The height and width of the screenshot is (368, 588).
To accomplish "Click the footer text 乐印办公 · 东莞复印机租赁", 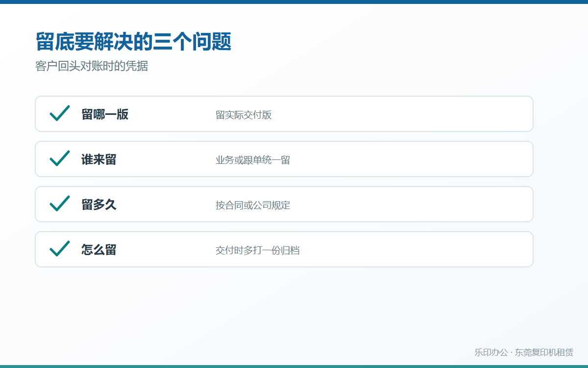I will click(524, 352).
